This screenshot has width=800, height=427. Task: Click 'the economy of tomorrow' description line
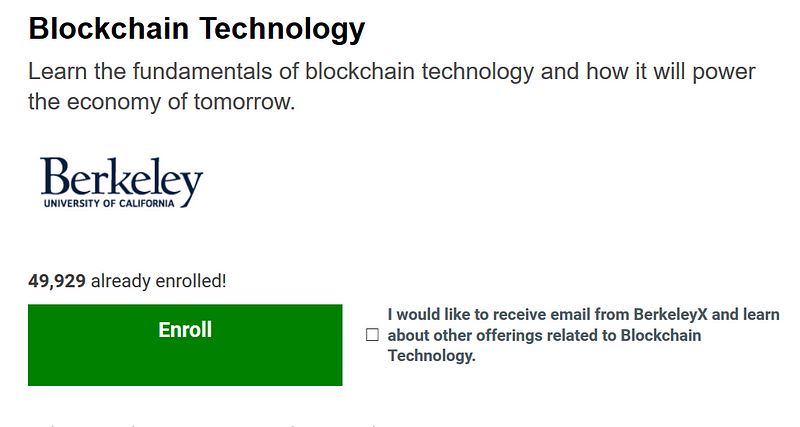162,102
